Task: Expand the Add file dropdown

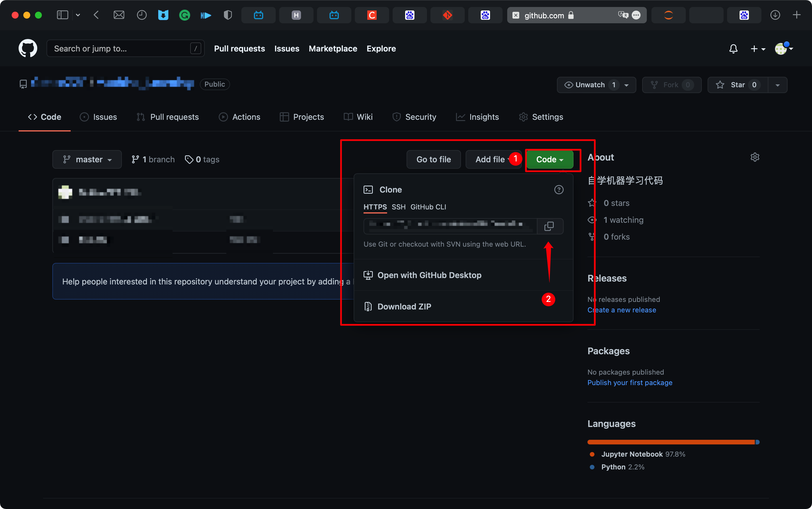Action: [x=493, y=159]
